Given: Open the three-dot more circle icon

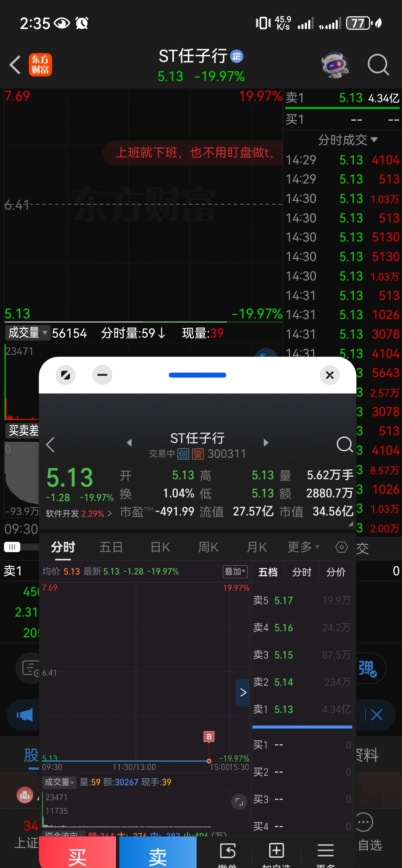Looking at the screenshot, I should [364, 822].
